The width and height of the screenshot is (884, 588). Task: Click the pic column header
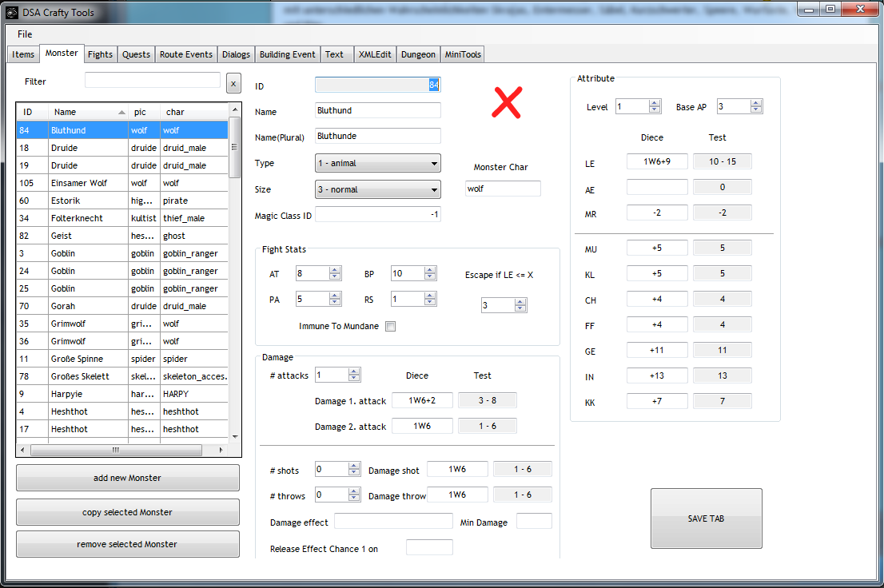145,112
